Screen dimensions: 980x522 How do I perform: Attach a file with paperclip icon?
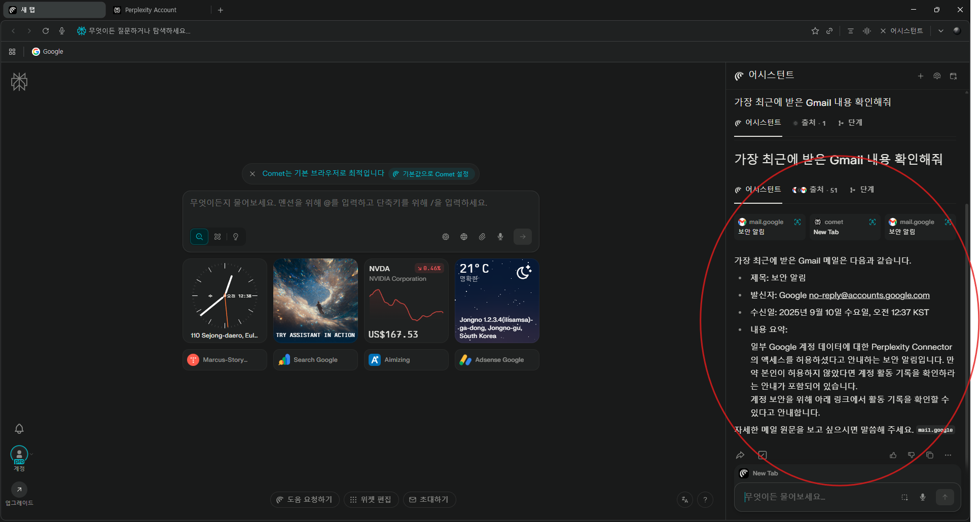[x=482, y=237]
